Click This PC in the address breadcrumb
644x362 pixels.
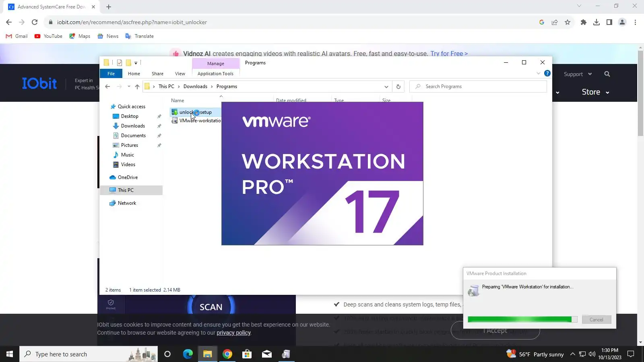coord(166,86)
